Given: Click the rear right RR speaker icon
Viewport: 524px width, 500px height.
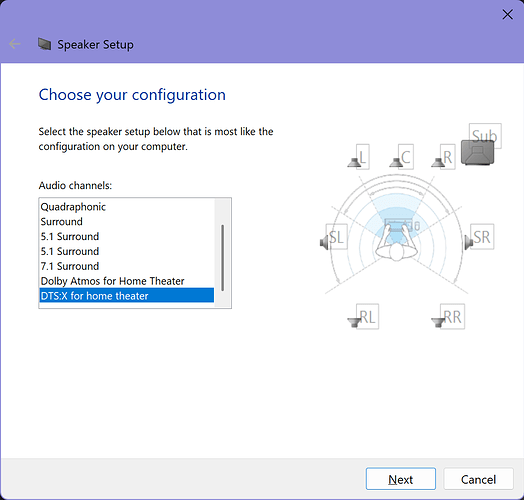Looking at the screenshot, I should 448,317.
